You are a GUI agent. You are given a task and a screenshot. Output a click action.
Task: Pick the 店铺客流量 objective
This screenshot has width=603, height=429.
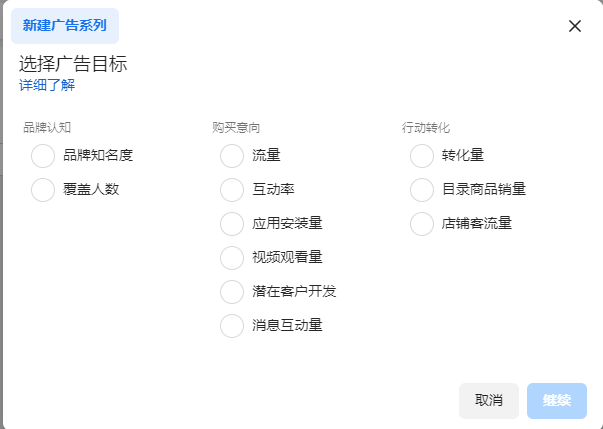422,224
